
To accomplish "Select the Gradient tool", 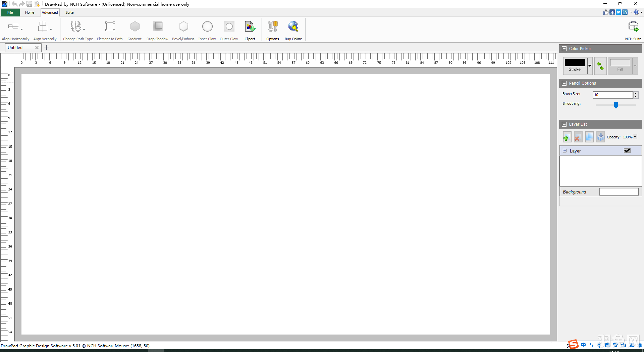I will pos(135,30).
